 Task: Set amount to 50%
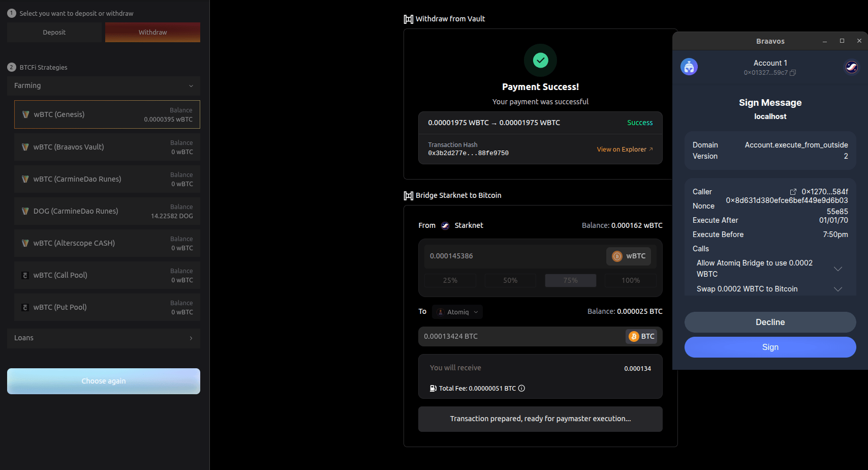coord(510,280)
